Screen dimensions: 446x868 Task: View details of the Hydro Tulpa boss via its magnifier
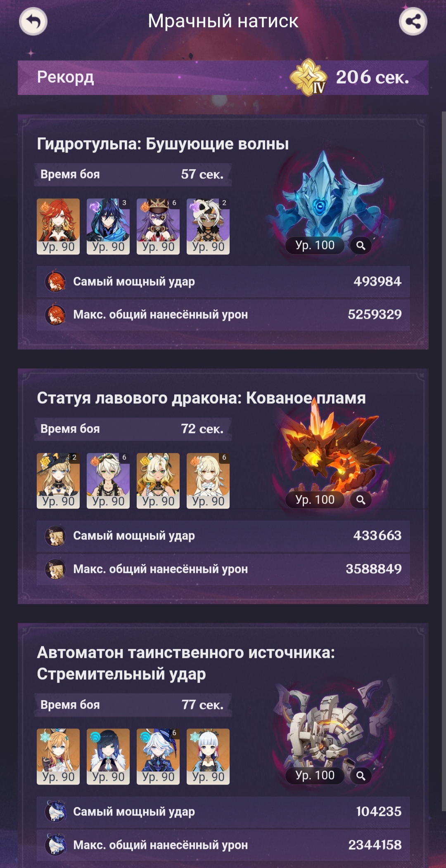[x=361, y=245]
